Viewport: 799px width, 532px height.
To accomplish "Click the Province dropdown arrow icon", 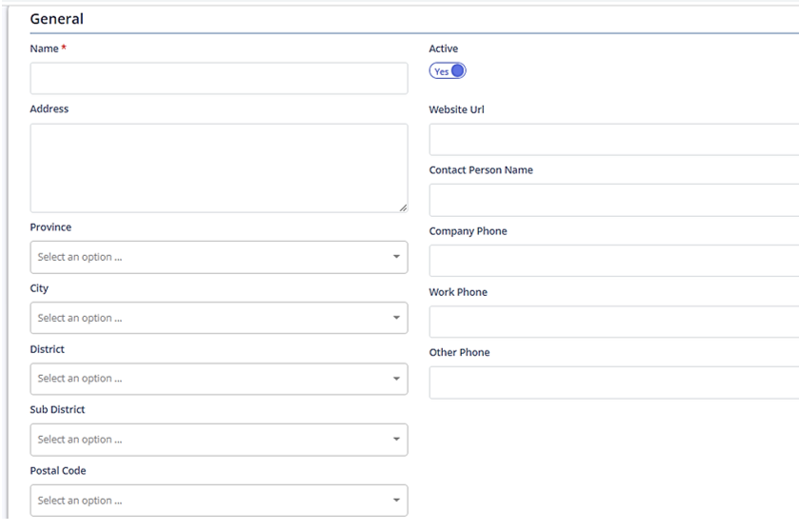I will [396, 257].
